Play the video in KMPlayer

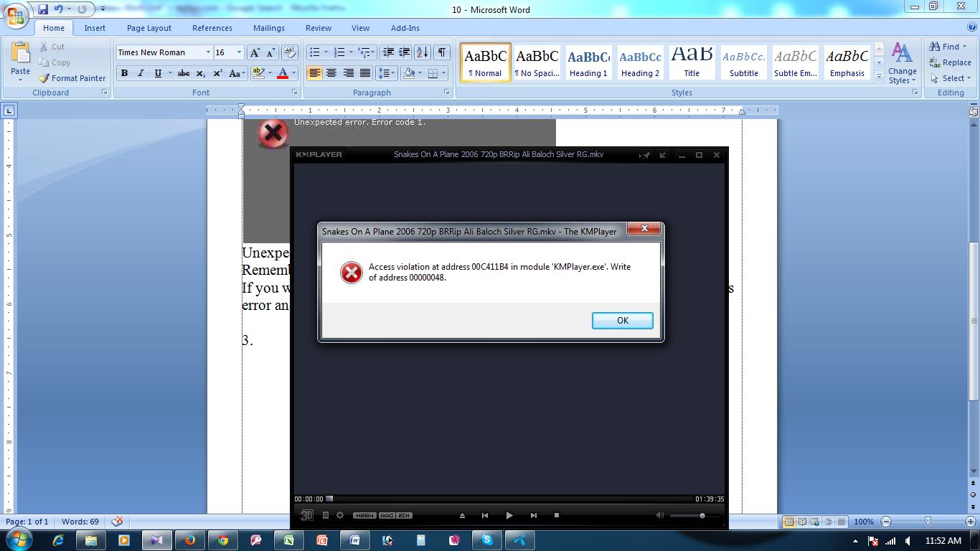coord(509,515)
